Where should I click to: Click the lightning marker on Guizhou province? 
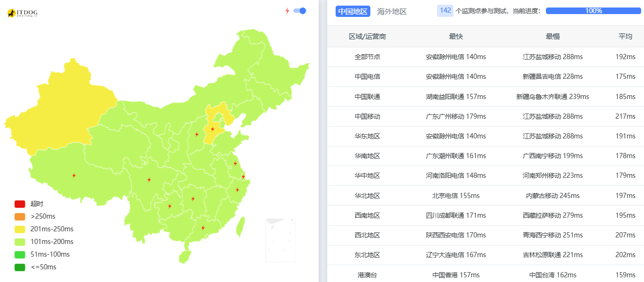[x=169, y=206]
